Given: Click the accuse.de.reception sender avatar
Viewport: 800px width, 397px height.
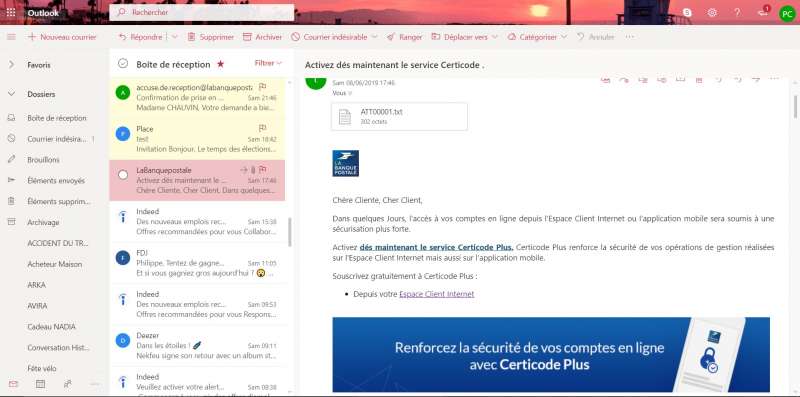Looking at the screenshot, I should tap(122, 93).
